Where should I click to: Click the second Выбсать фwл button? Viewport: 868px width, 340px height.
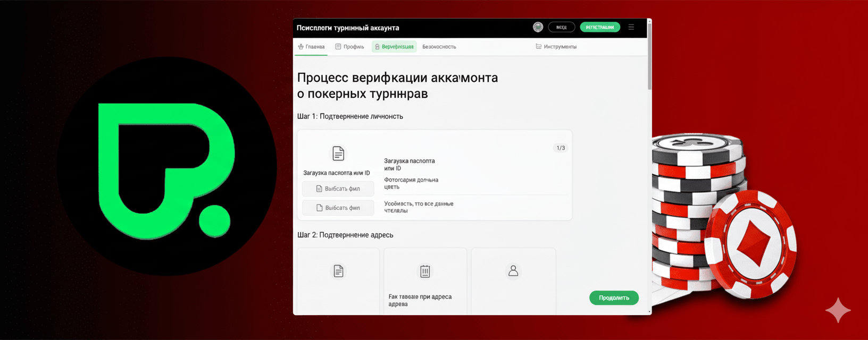pyautogui.click(x=338, y=208)
